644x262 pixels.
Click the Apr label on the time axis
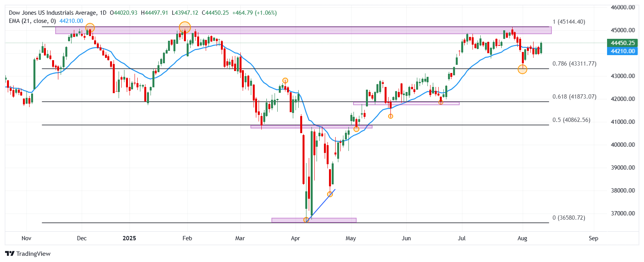tap(296, 238)
